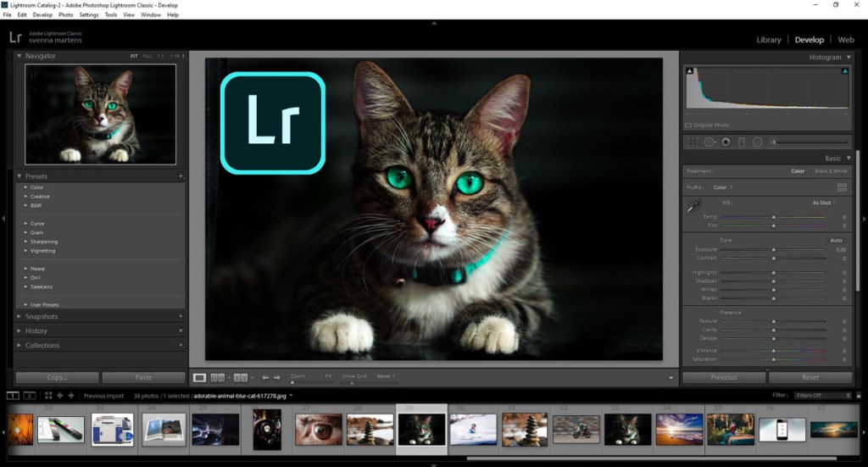Switch to Loupe view icon in toolbar

(199, 377)
